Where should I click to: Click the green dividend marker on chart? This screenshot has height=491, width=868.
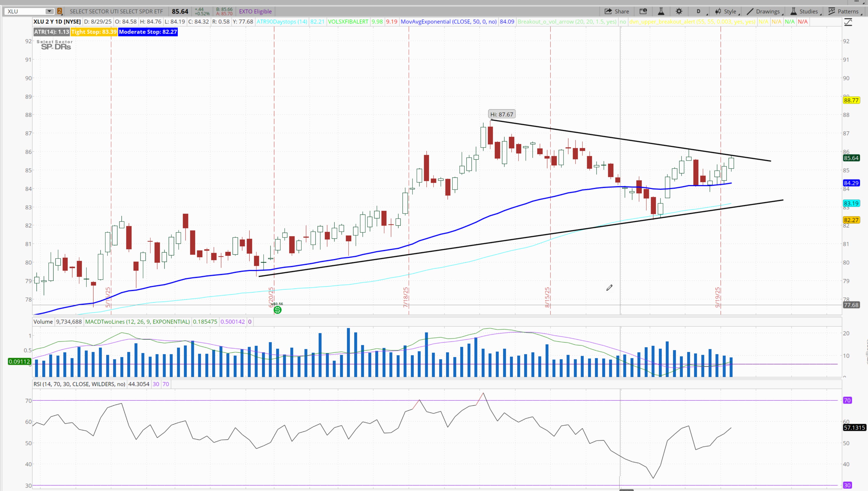[x=277, y=310]
